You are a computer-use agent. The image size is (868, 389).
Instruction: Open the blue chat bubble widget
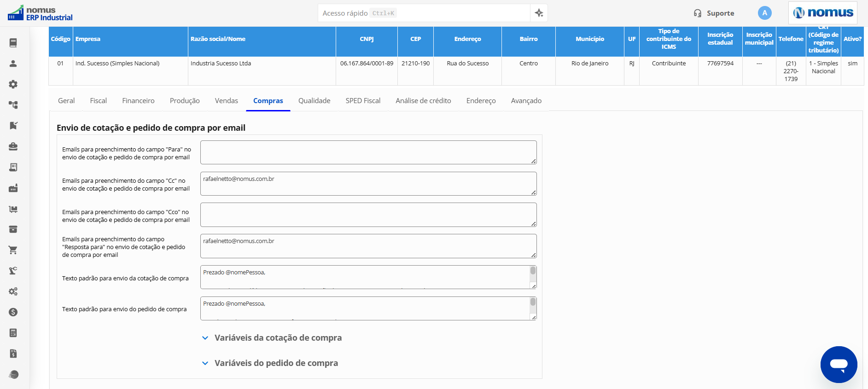pyautogui.click(x=839, y=364)
